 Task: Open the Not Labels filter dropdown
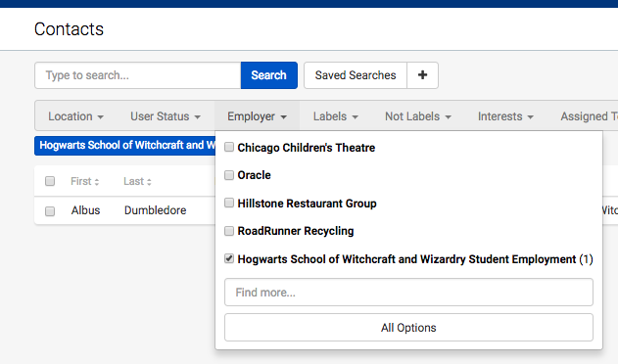(x=418, y=116)
